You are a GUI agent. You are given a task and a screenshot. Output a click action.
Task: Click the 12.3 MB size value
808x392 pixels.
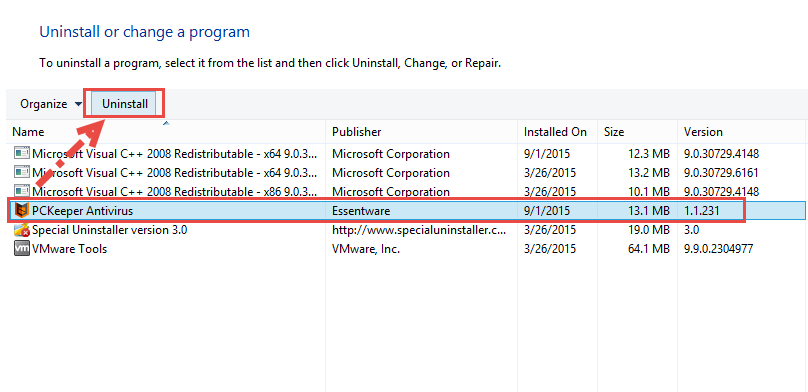pyautogui.click(x=648, y=154)
